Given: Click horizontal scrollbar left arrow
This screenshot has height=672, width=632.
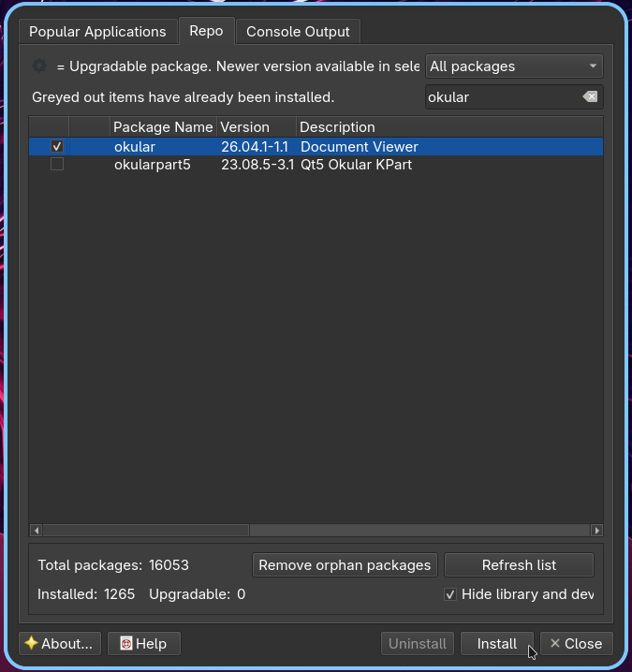Looking at the screenshot, I should point(37,530).
